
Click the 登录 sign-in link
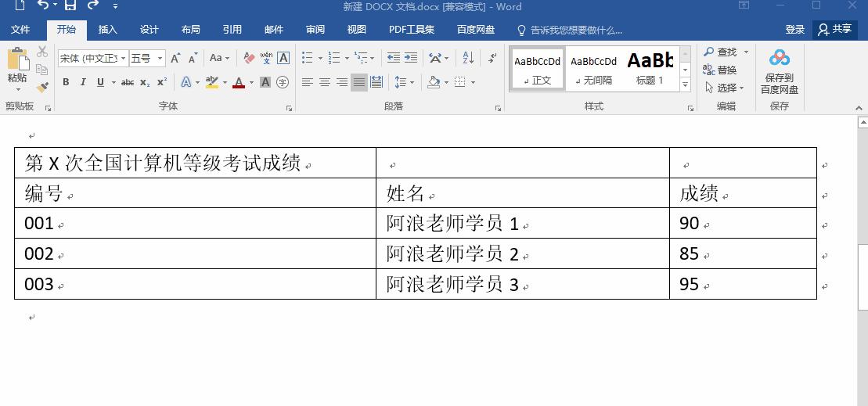coord(795,30)
